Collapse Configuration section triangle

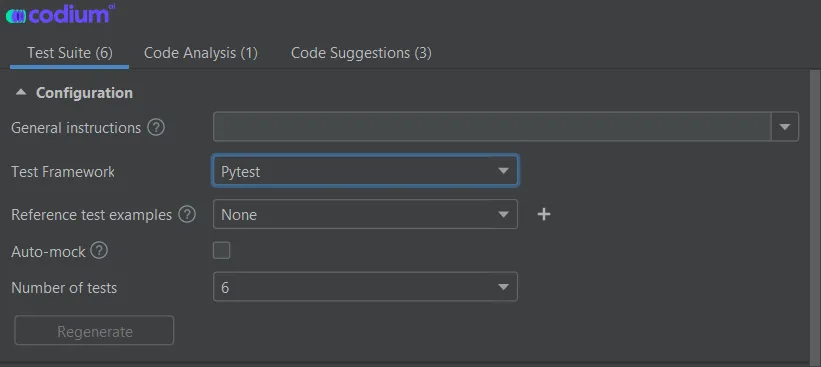tap(20, 93)
